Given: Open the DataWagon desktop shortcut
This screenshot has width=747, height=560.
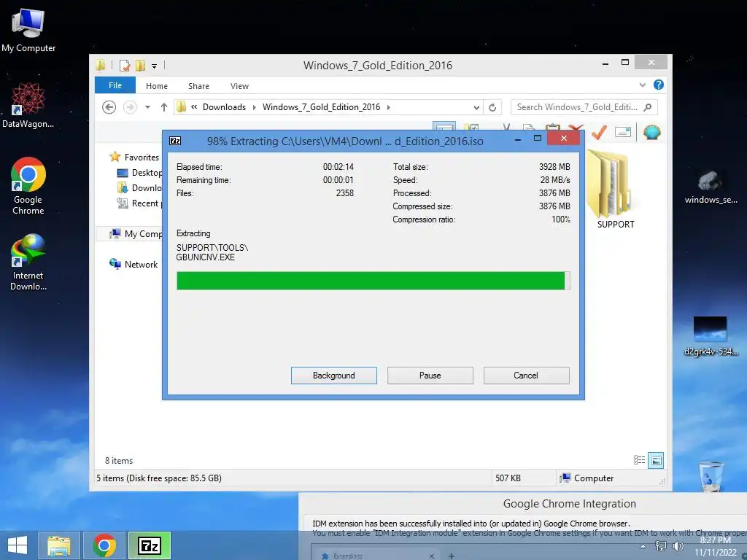Looking at the screenshot, I should [28, 105].
